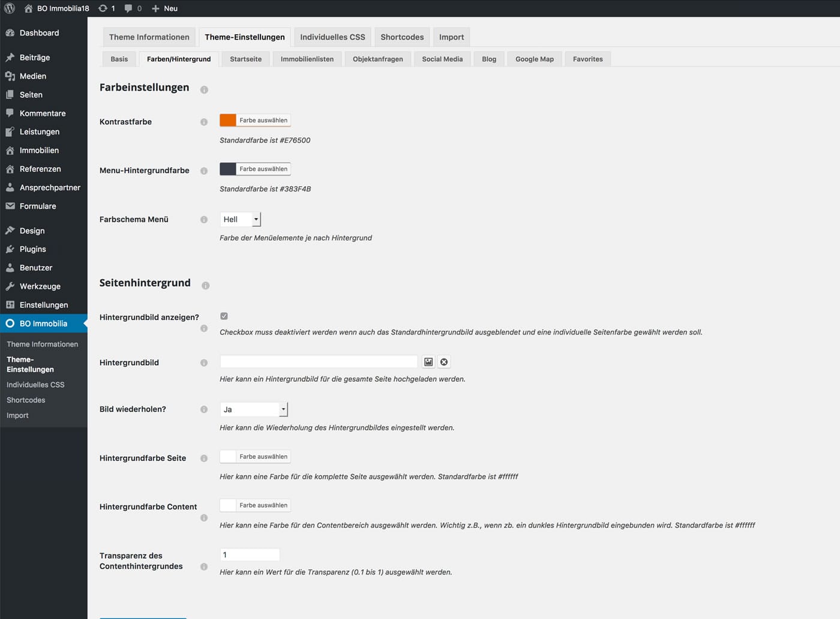Click the Transparenz des Contenthintergrundes input field
Viewport: 840px width, 619px height.
click(250, 555)
